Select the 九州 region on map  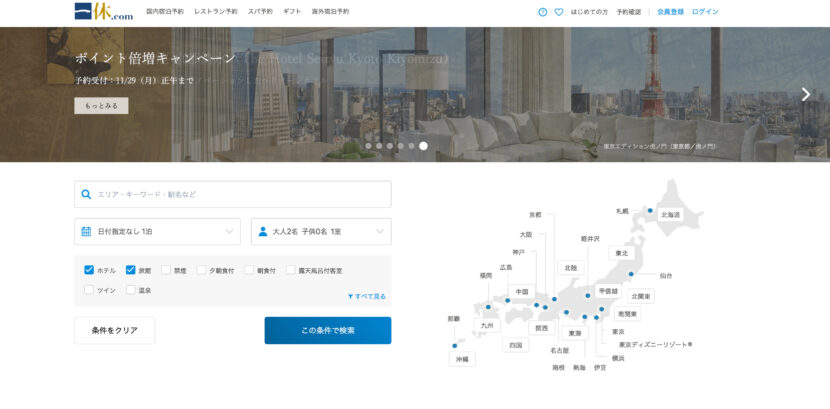tap(487, 326)
